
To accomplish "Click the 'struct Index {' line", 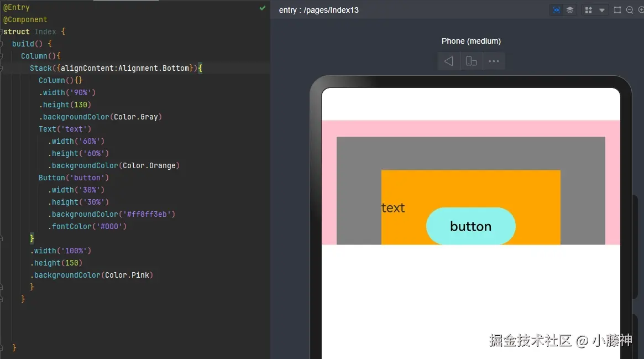I will (x=34, y=32).
